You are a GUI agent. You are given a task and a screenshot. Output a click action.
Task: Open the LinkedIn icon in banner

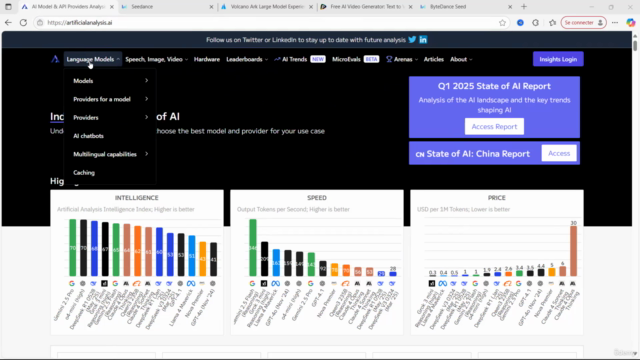tap(423, 40)
